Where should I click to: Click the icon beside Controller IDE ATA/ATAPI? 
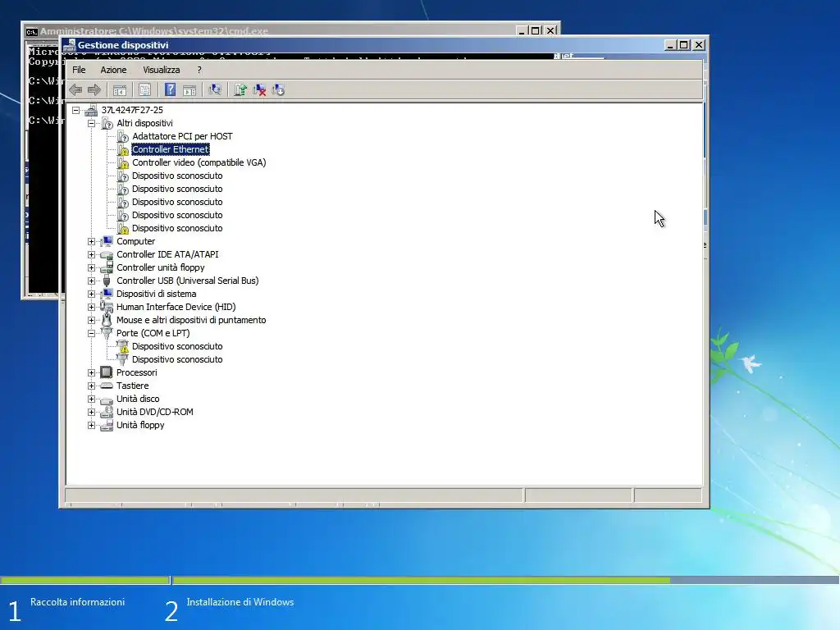[107, 255]
